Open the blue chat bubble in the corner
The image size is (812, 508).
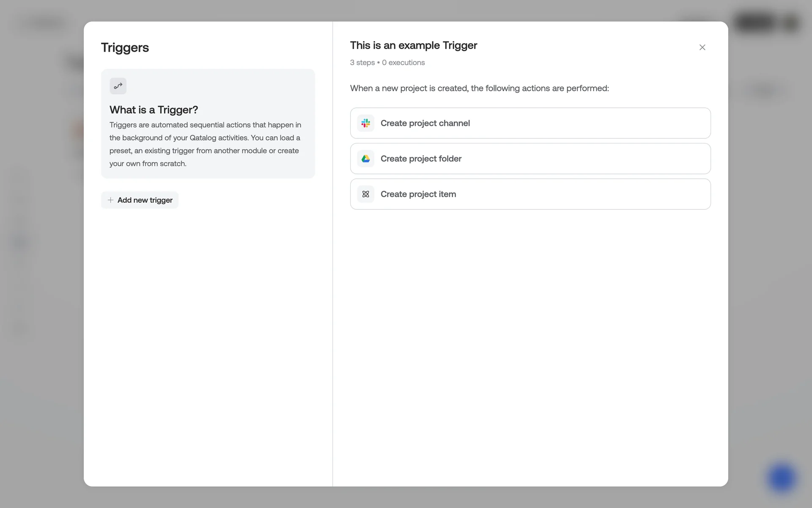[x=781, y=478]
